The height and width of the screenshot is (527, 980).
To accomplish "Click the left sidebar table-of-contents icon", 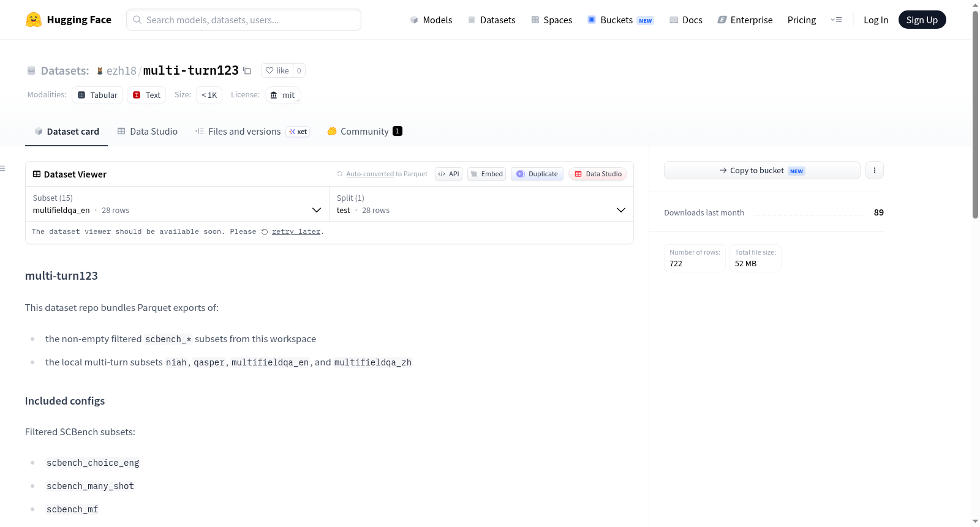I will pos(2,168).
